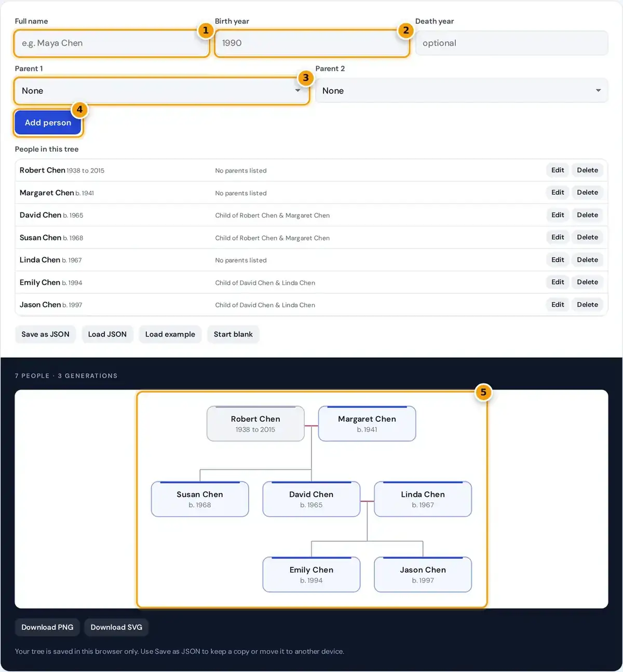Click the Full name input field
This screenshot has height=672, width=623.
pos(111,43)
